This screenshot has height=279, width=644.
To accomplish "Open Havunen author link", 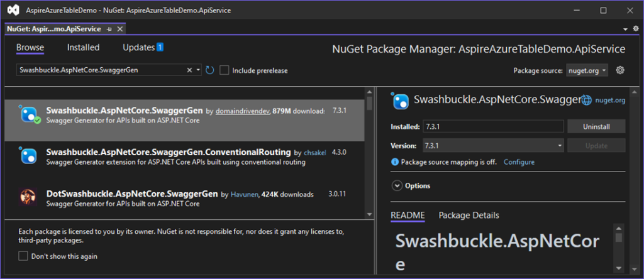I will point(243,194).
